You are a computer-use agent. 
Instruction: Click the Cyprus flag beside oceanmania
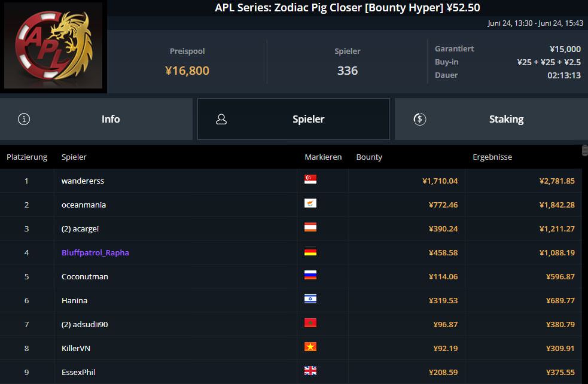[310, 203]
